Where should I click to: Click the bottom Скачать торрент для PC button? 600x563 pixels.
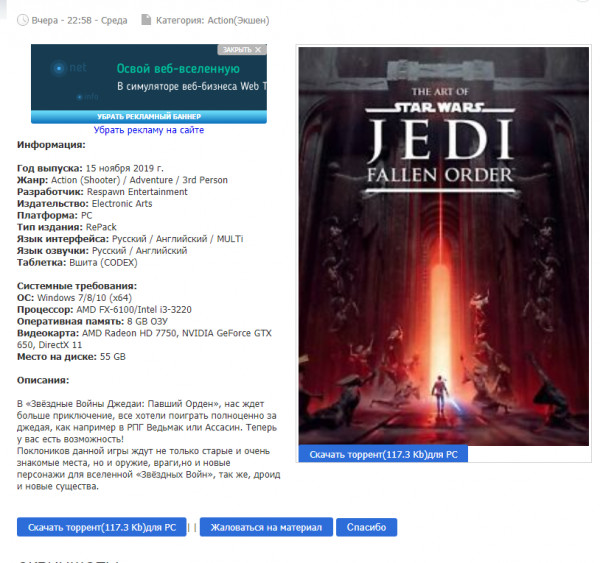coord(102,527)
